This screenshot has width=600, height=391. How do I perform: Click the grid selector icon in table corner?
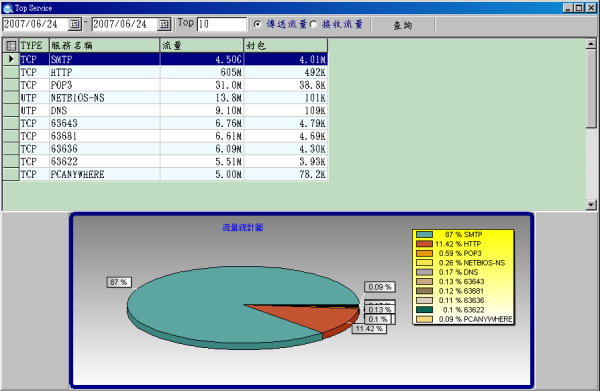[11, 46]
